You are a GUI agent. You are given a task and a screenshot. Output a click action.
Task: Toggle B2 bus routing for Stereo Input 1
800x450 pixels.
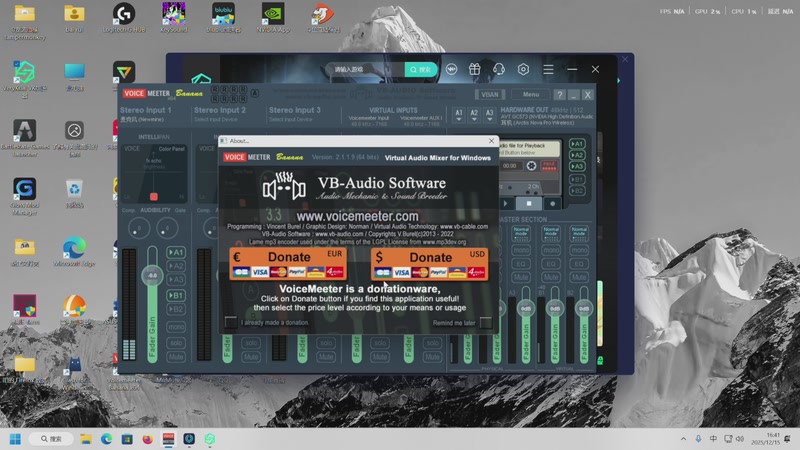[176, 309]
